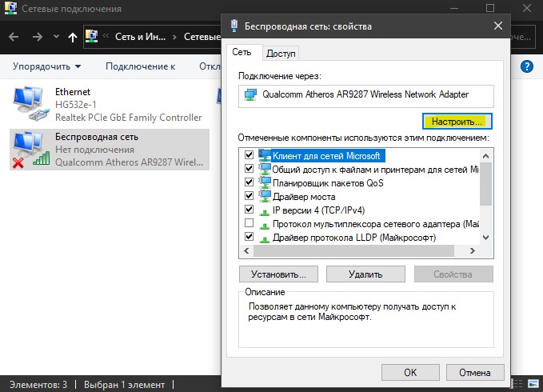Click the Настроить... button
543x392 pixels.
pyautogui.click(x=457, y=122)
